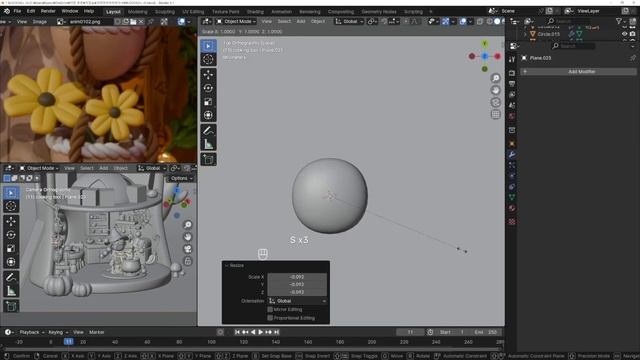Select Rotate tool in camera viewport
Image resolution: width=640 pixels, height=360 pixels.
click(x=11, y=235)
